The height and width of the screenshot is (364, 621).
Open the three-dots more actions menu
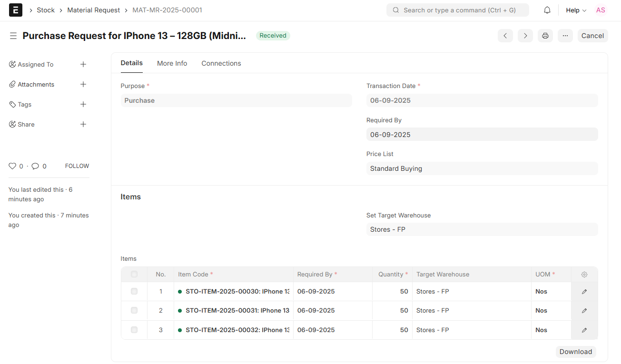point(565,36)
